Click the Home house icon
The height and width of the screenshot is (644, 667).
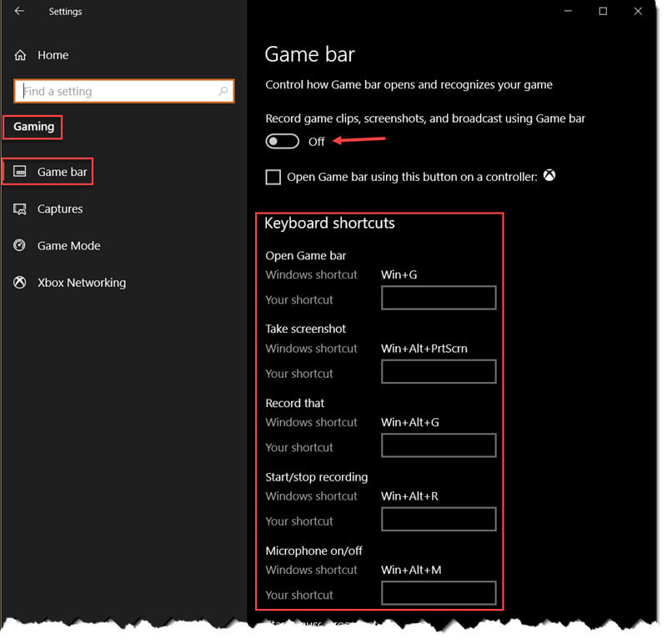pos(20,55)
